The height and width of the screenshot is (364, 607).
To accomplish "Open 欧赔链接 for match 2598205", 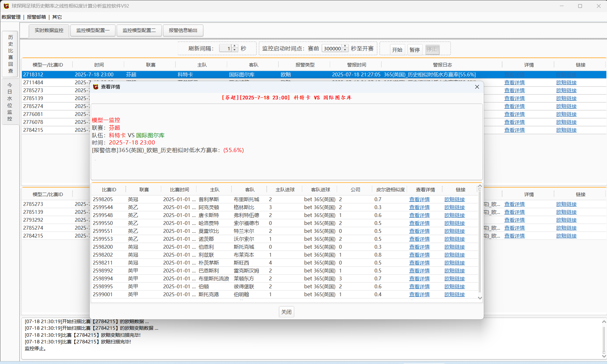I will [455, 200].
